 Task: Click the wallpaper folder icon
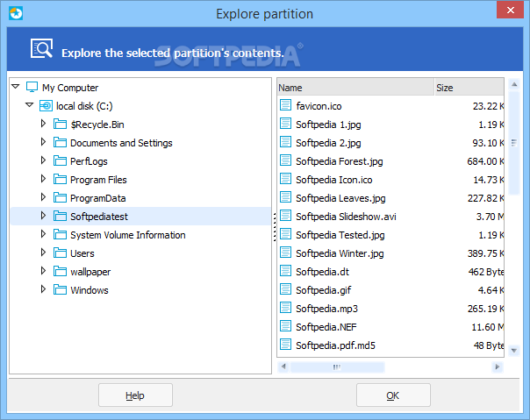(x=60, y=271)
